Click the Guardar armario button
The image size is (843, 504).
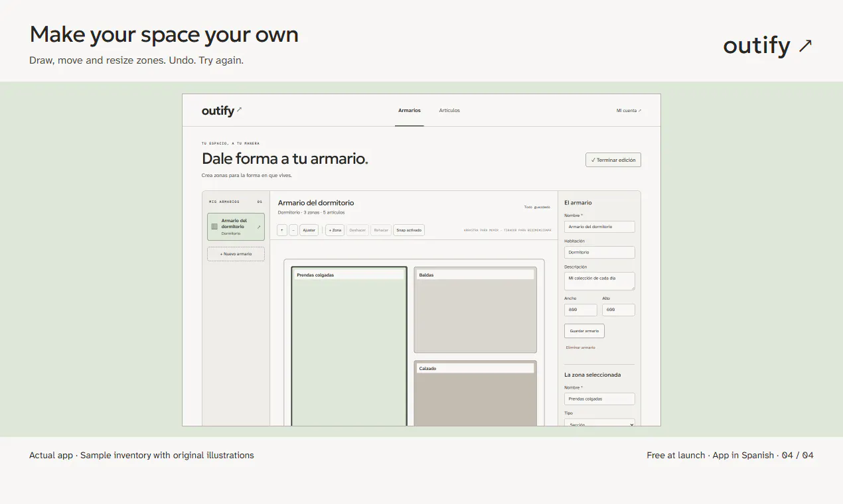tap(584, 331)
